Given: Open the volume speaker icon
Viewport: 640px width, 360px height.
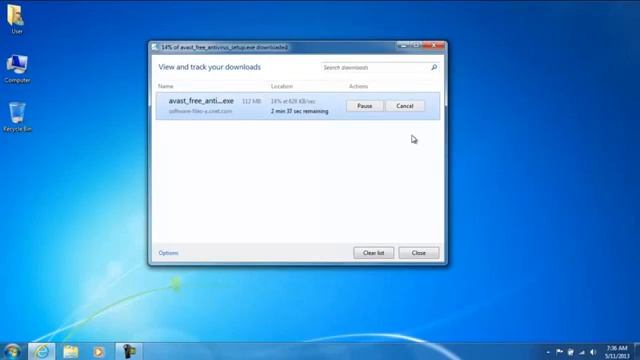Looking at the screenshot, I should [593, 352].
